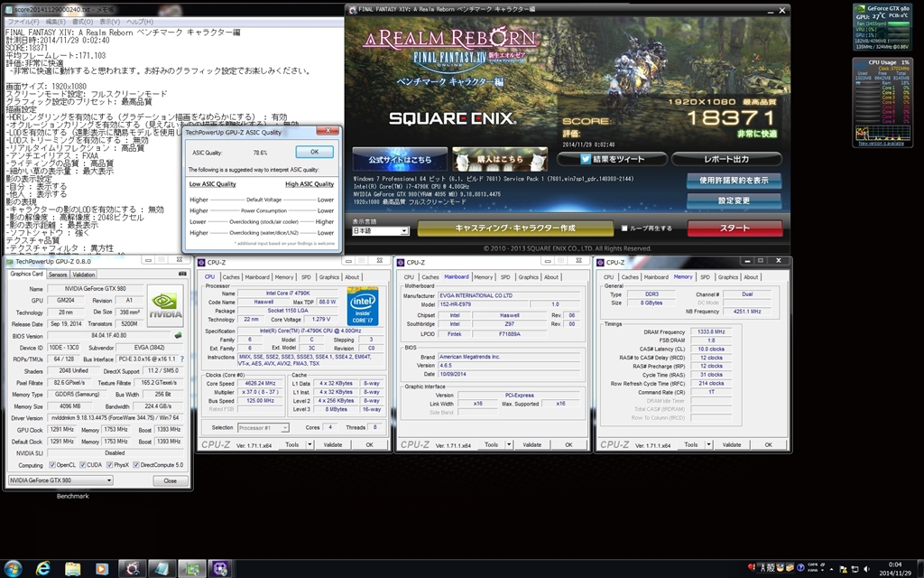This screenshot has width=924, height=578.
Task: Click Validate in CPU-Z Memory window
Action: tap(731, 444)
